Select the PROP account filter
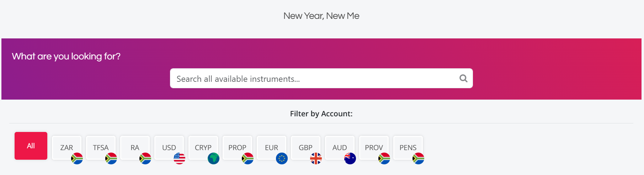The image size is (644, 175). point(237,147)
